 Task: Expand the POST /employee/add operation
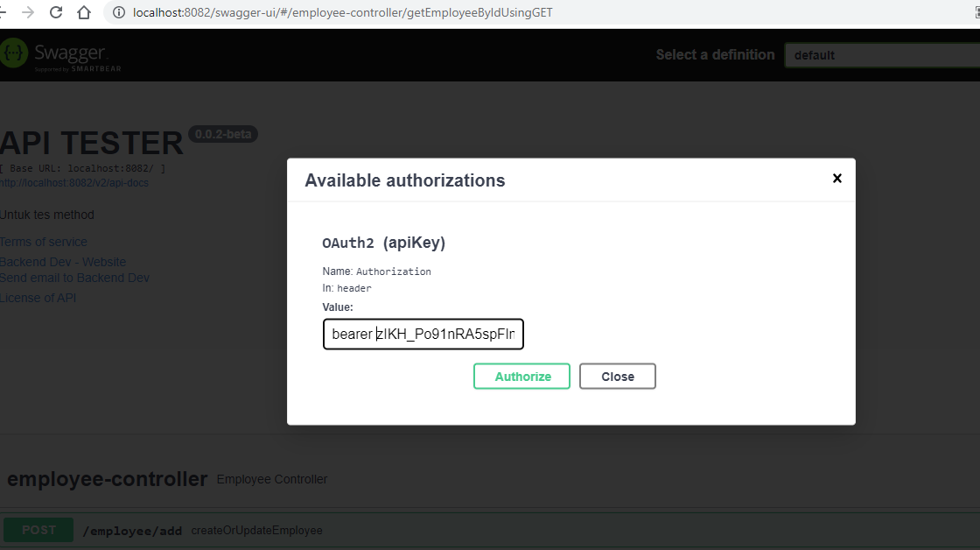click(x=490, y=530)
